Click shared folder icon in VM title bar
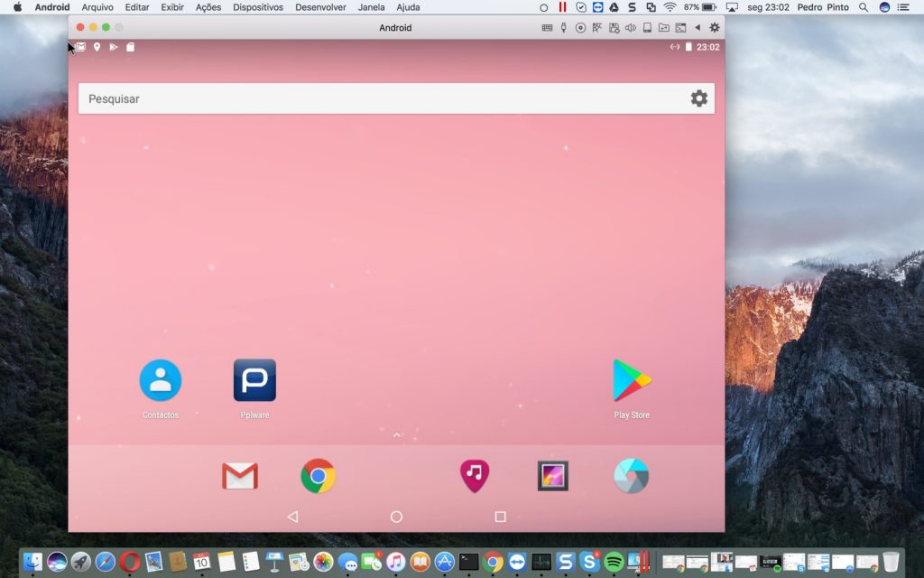This screenshot has width=924, height=578. (663, 28)
